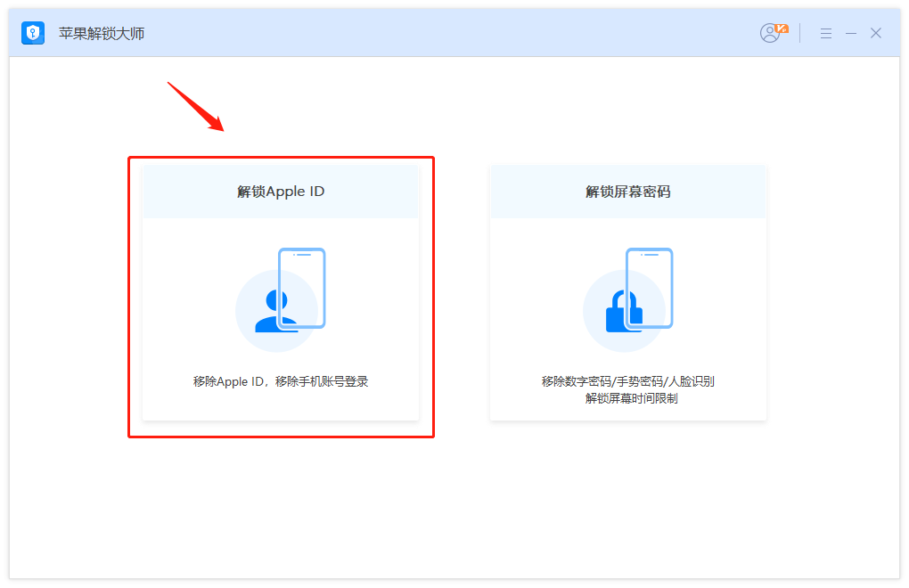Click text 解锁屏幕时间限制
Viewport: 909px width, 588px height.
pos(631,398)
